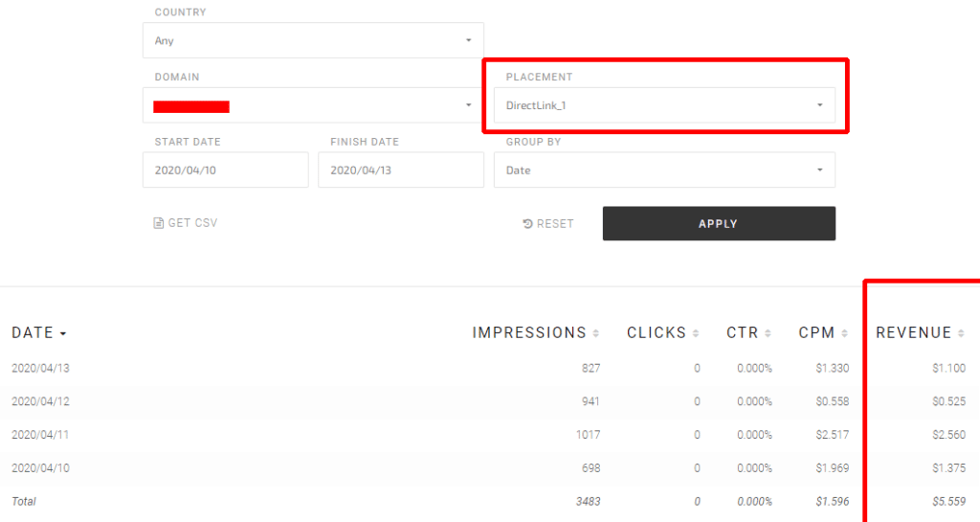Image resolution: width=980 pixels, height=522 pixels.
Task: Sort by the CLICKS column arrows
Action: click(x=696, y=333)
